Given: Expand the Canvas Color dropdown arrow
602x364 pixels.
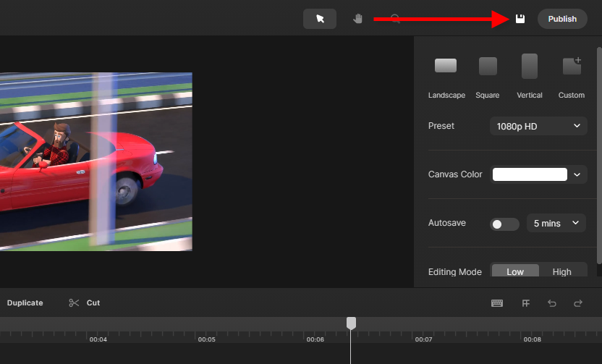Looking at the screenshot, I should (x=577, y=174).
